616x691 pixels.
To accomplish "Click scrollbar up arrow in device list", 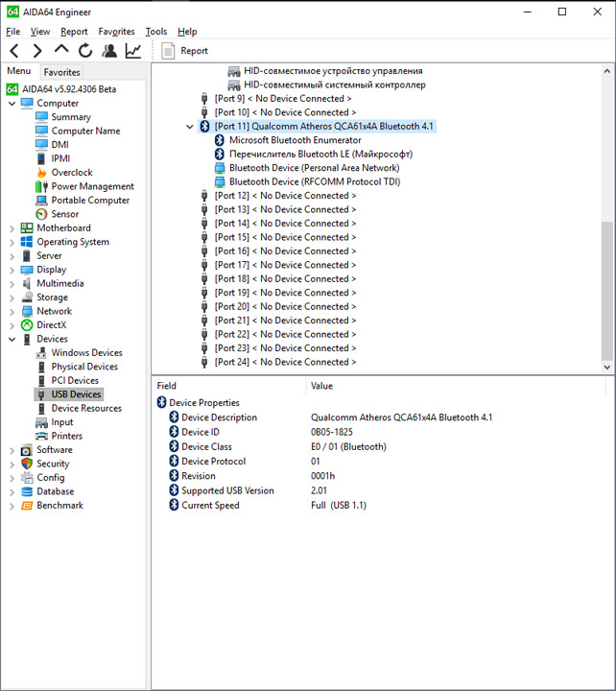I will (606, 71).
